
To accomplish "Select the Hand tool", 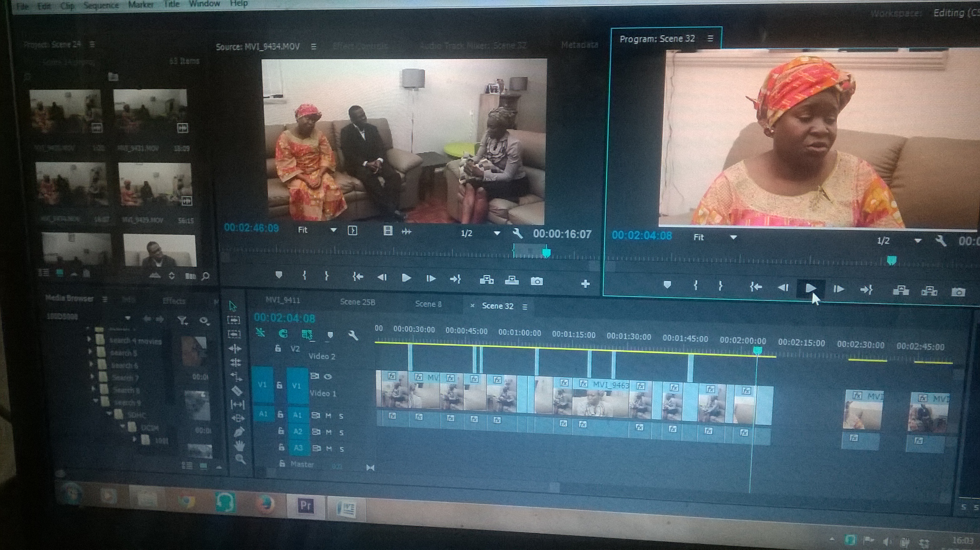I will (239, 445).
